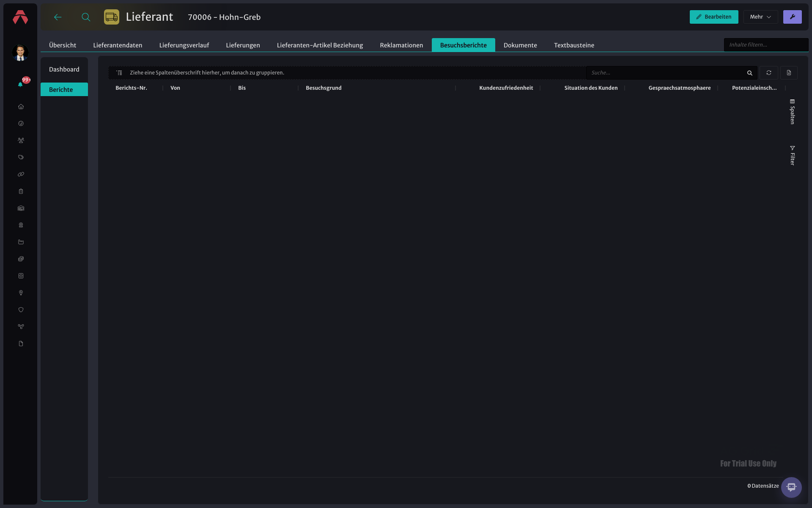Click the export file icon above table
Viewport: 812px width, 508px height.
click(789, 73)
